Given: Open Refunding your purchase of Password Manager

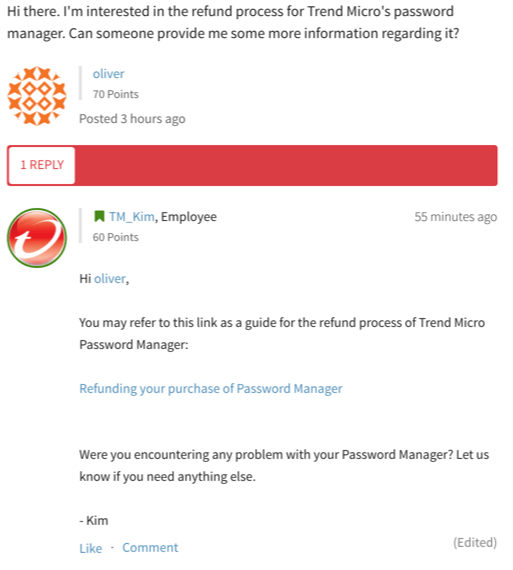Looking at the screenshot, I should pos(211,389).
